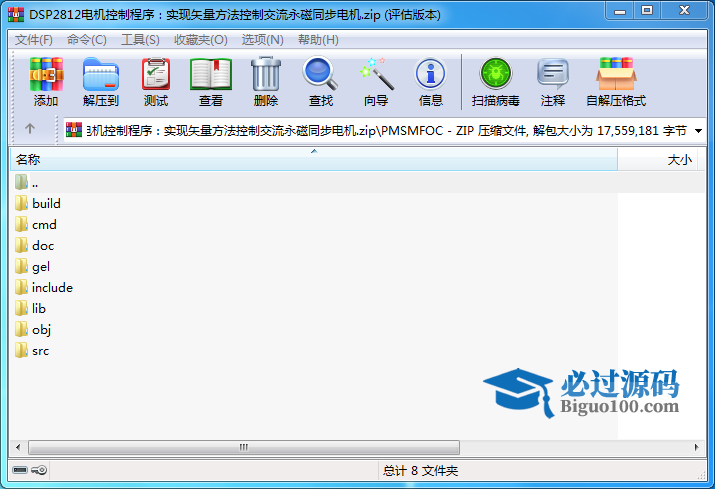Image resolution: width=715 pixels, height=489 pixels.
Task: Go up one level with arrow button
Action: click(x=30, y=129)
